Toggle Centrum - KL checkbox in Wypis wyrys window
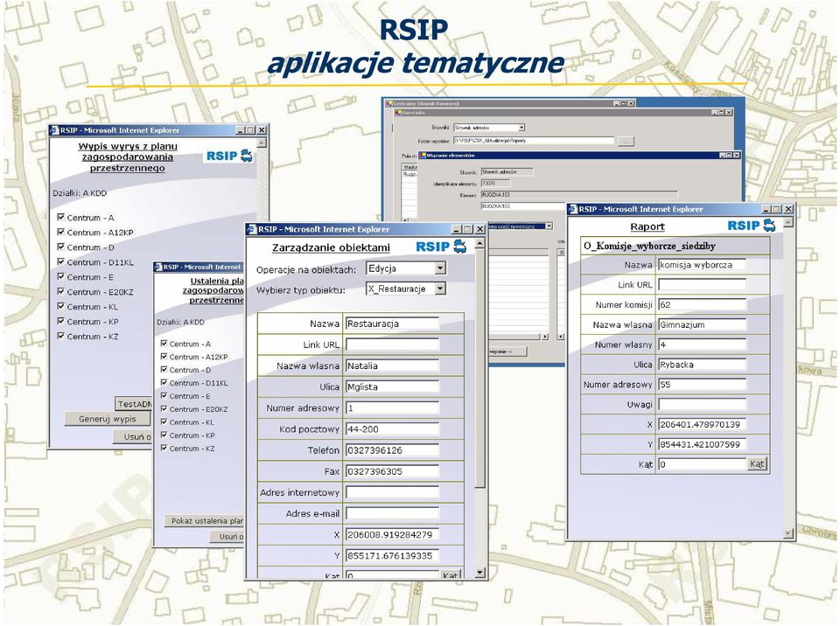Screen dimensions: 840x626 click(60, 306)
